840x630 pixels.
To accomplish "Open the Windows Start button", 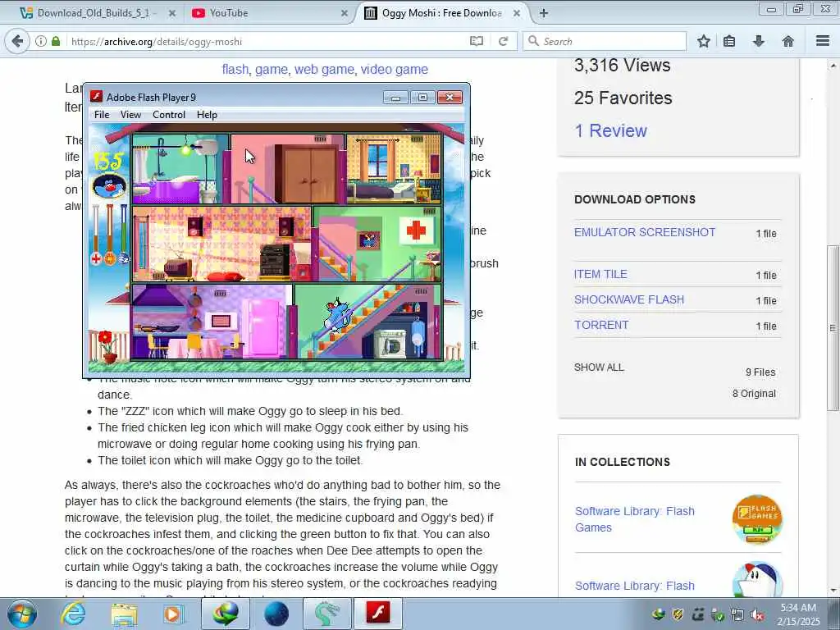I will 22,614.
